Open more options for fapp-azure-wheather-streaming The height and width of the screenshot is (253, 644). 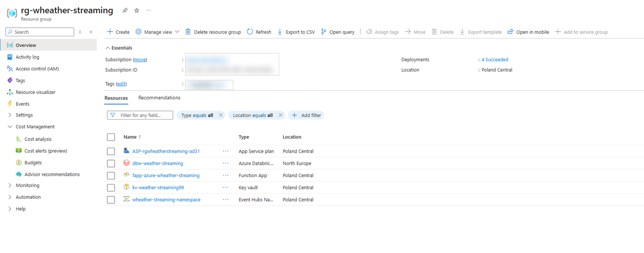tap(225, 175)
